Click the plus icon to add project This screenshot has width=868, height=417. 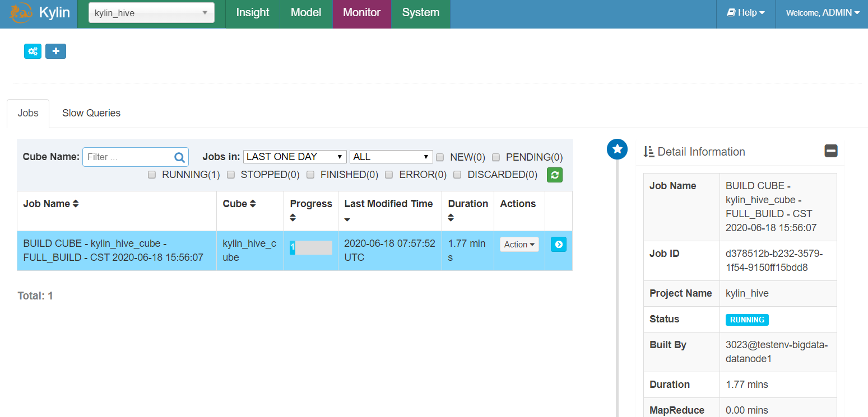pos(55,51)
